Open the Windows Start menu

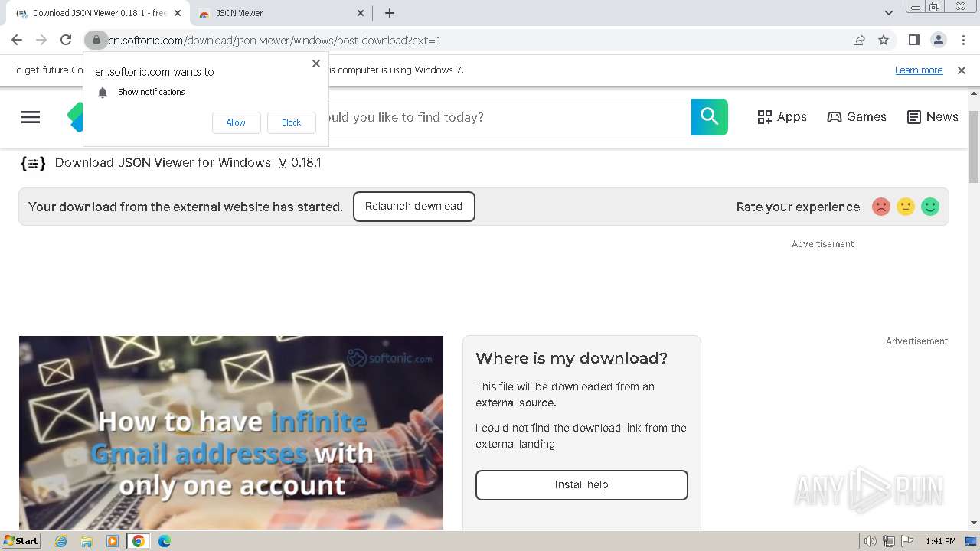click(x=21, y=541)
